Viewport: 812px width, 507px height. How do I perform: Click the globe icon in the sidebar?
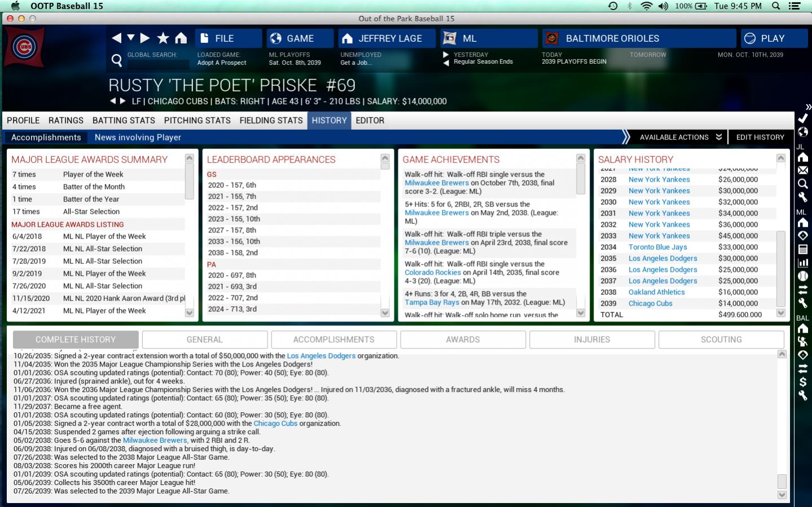coord(803,132)
